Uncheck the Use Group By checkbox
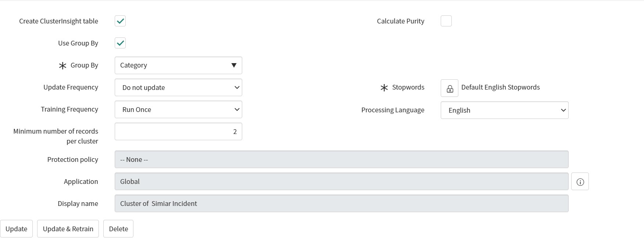The width and height of the screenshot is (644, 243). tap(120, 43)
